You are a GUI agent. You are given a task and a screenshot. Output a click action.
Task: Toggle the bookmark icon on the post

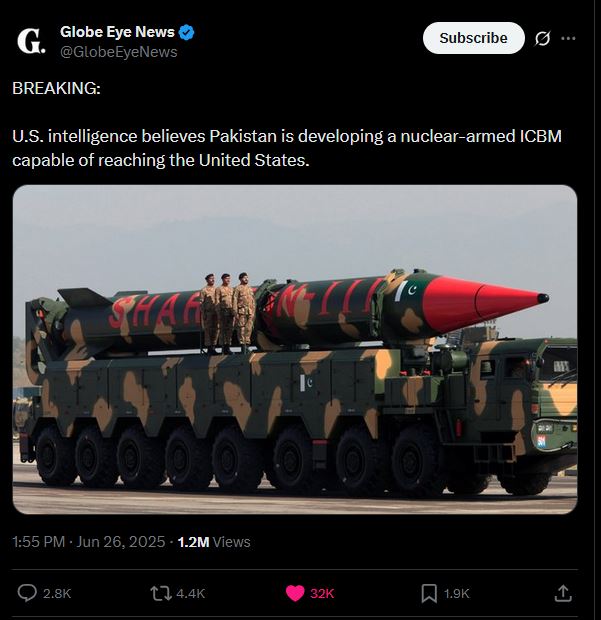click(429, 593)
